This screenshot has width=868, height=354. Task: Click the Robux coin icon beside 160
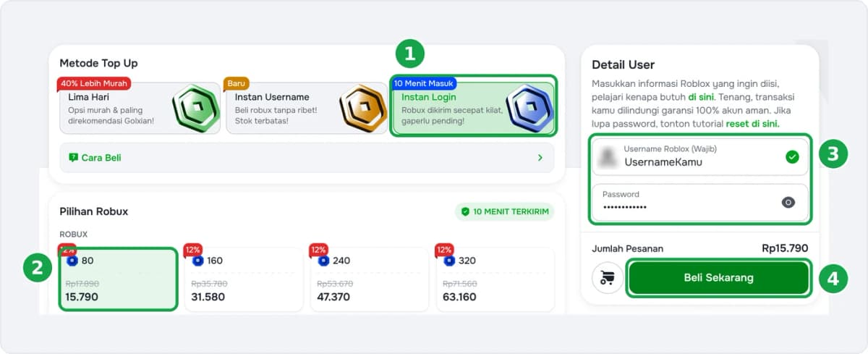pos(197,261)
